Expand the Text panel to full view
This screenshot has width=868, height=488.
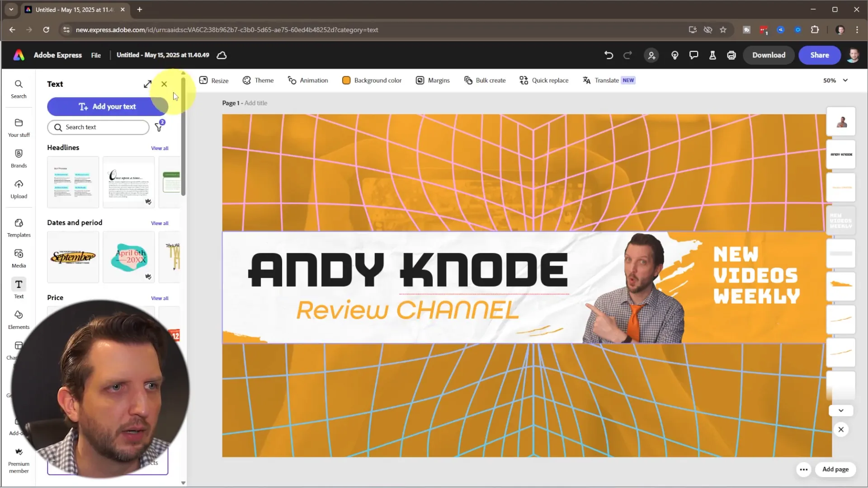pos(147,84)
